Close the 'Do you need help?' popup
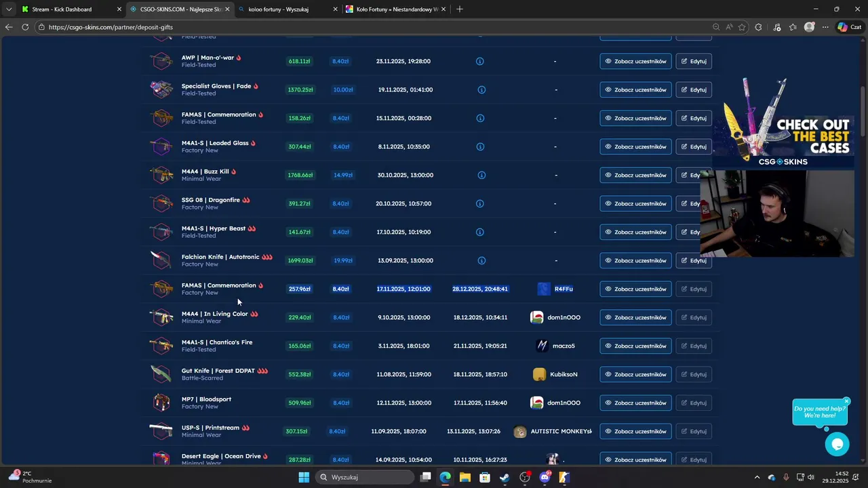The height and width of the screenshot is (488, 868). click(846, 401)
